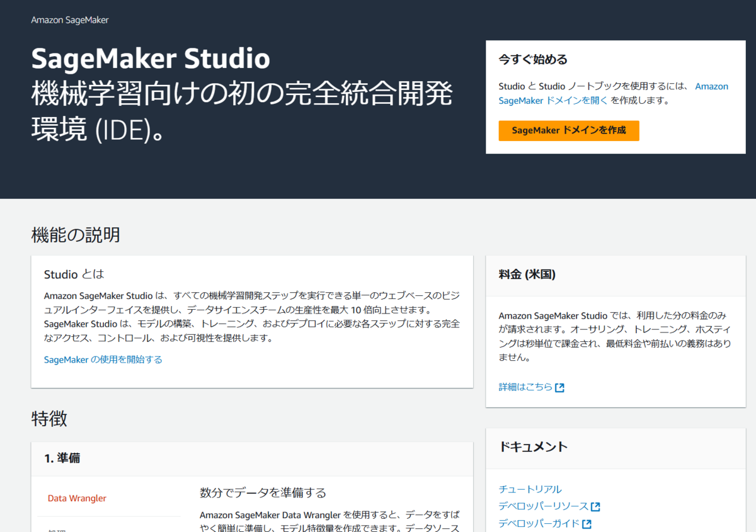Click the 機械学習向けの初の完全統合開発環境 subtitle
756x532 pixels.
click(242, 111)
